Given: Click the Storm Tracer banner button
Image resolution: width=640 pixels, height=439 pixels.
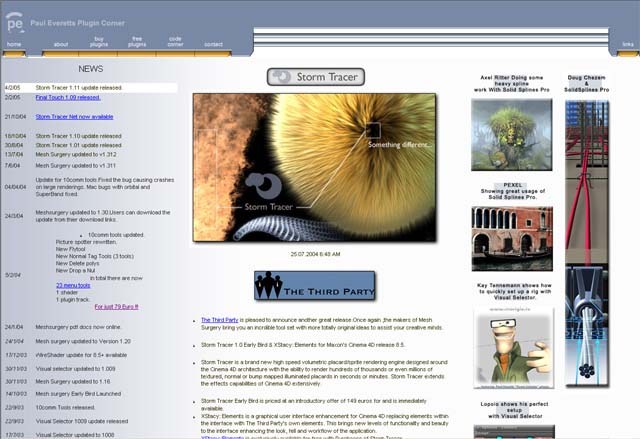Looking at the screenshot, I should (316, 77).
